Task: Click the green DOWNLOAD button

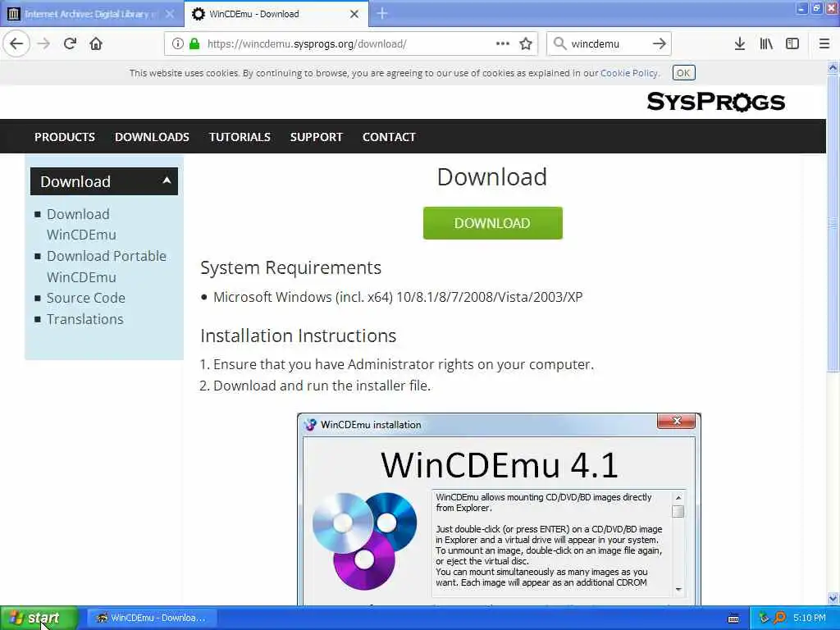Action: click(492, 223)
